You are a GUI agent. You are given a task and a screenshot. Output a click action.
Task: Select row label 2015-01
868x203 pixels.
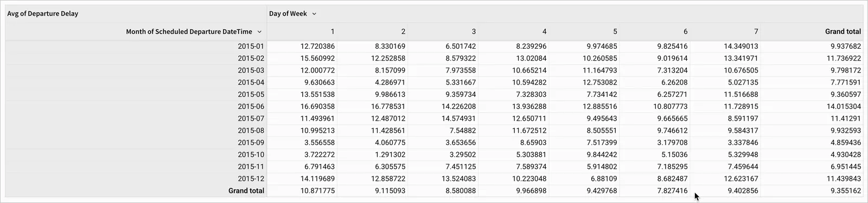click(x=251, y=47)
